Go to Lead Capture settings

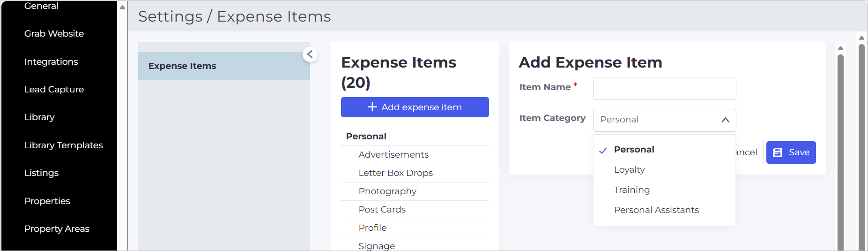[54, 90]
